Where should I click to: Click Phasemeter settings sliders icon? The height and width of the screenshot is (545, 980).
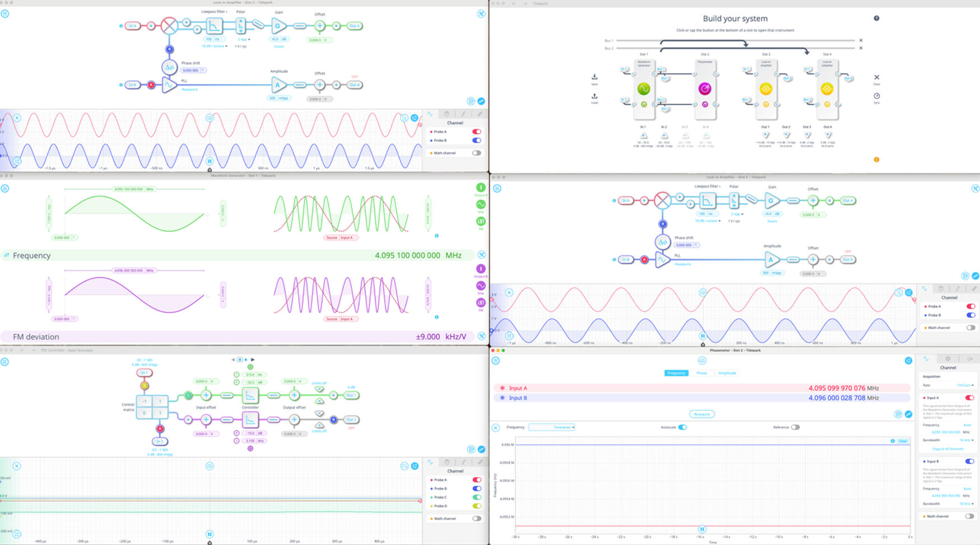908,361
